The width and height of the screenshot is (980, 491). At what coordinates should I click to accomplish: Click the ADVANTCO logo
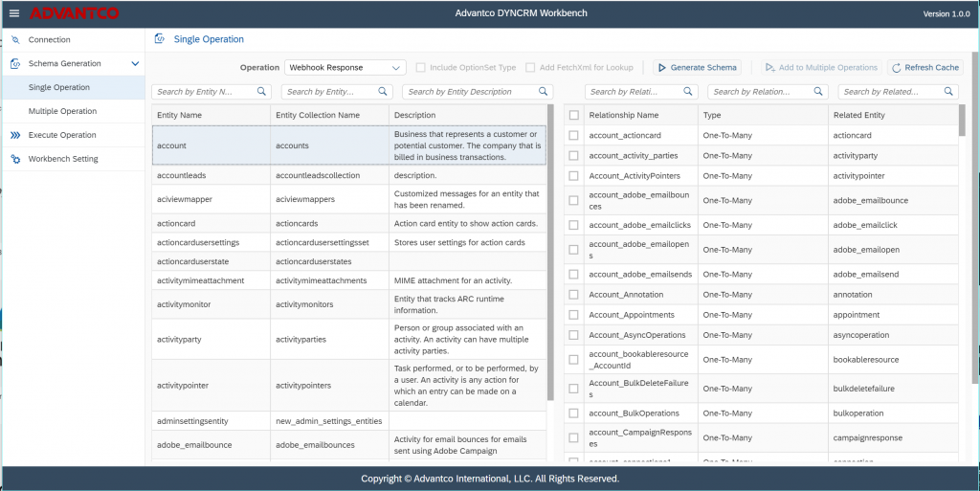[x=75, y=13]
